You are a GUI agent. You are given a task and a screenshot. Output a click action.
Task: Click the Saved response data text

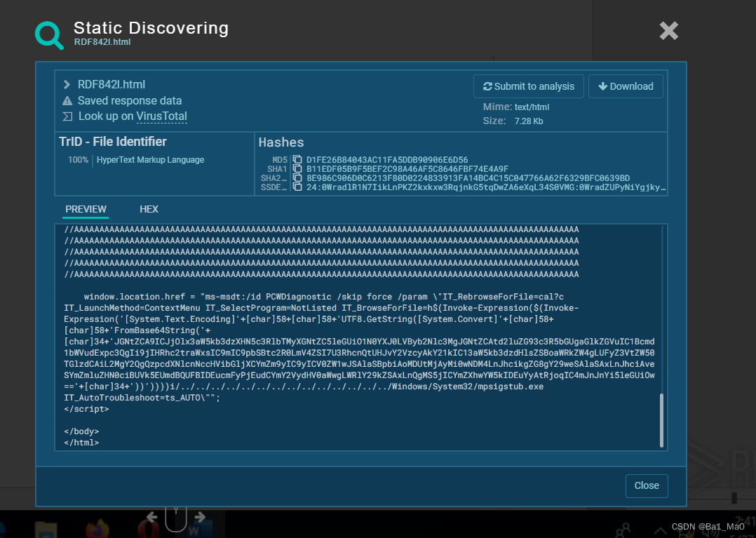click(130, 101)
